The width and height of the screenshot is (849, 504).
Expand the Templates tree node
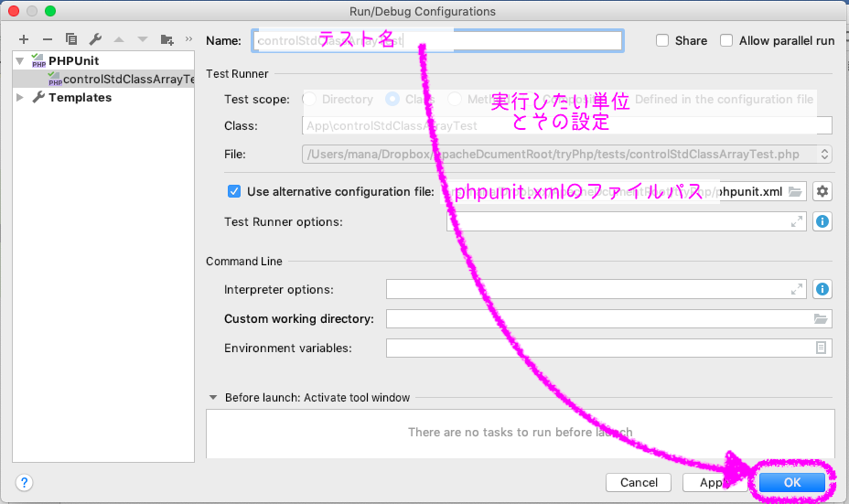[x=20, y=98]
